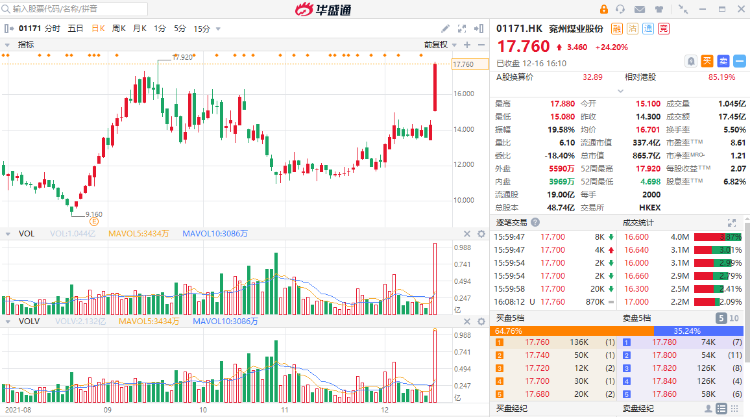This screenshot has width=750, height=417.
Task: Expand chevron below A股换算价 row
Action: [620, 91]
